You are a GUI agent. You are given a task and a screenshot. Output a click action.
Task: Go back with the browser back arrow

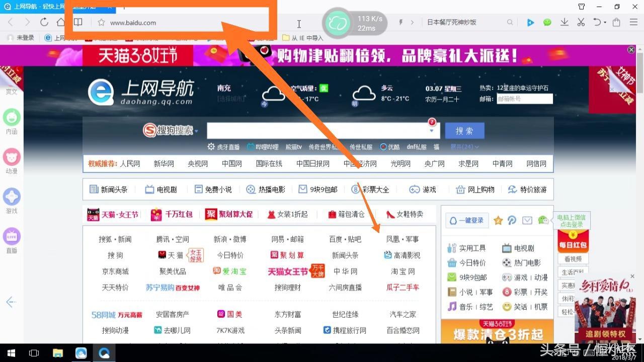(11, 22)
